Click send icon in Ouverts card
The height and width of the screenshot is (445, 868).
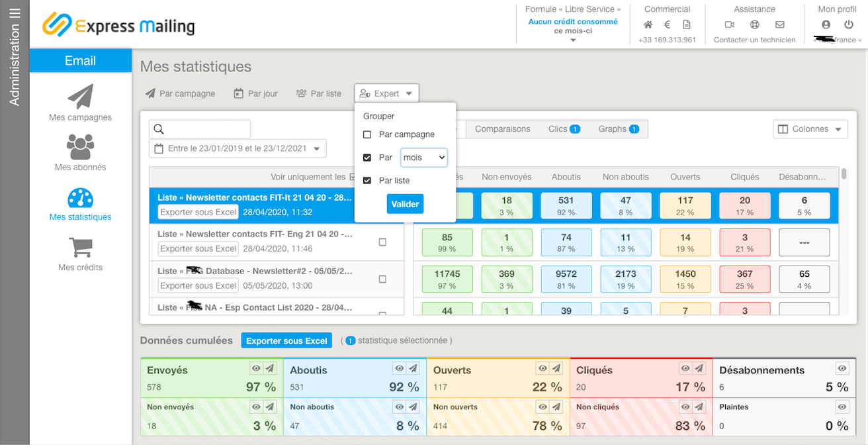[x=556, y=369]
